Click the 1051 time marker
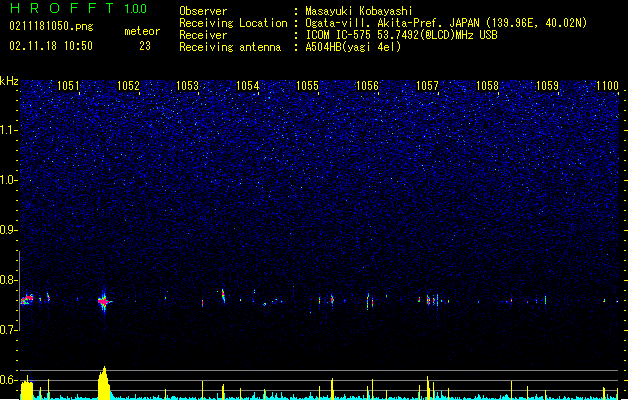This screenshot has height=400, width=629. [68, 86]
